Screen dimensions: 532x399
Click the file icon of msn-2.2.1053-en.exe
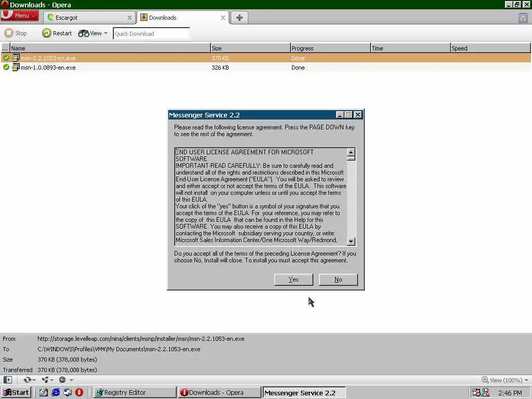click(16, 58)
